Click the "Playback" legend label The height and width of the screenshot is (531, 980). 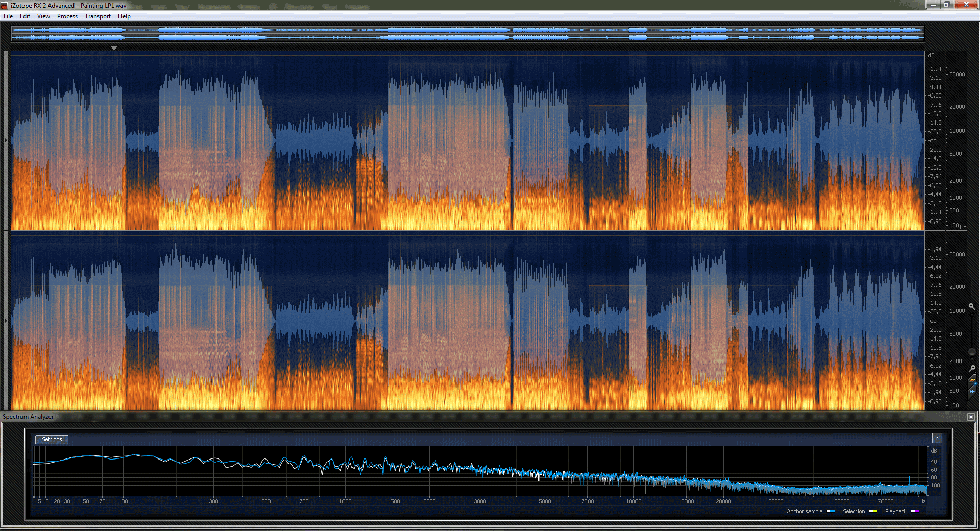click(x=896, y=511)
